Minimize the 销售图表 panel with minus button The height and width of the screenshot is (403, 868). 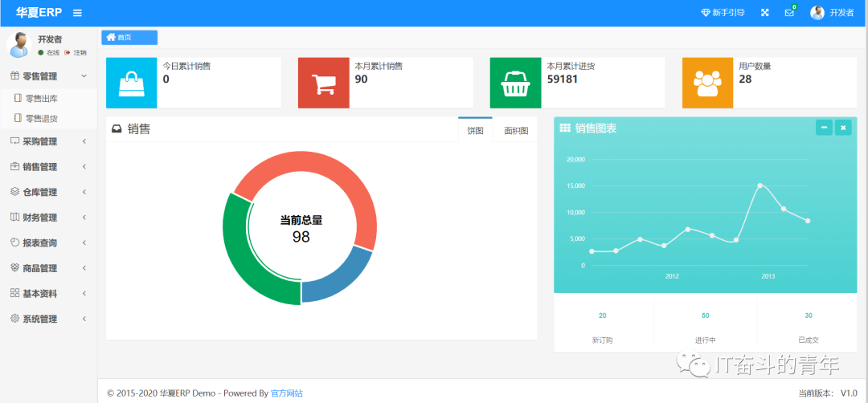click(x=824, y=128)
